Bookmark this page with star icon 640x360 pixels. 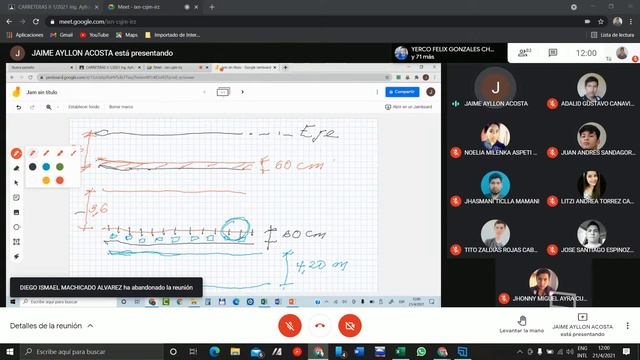point(600,22)
